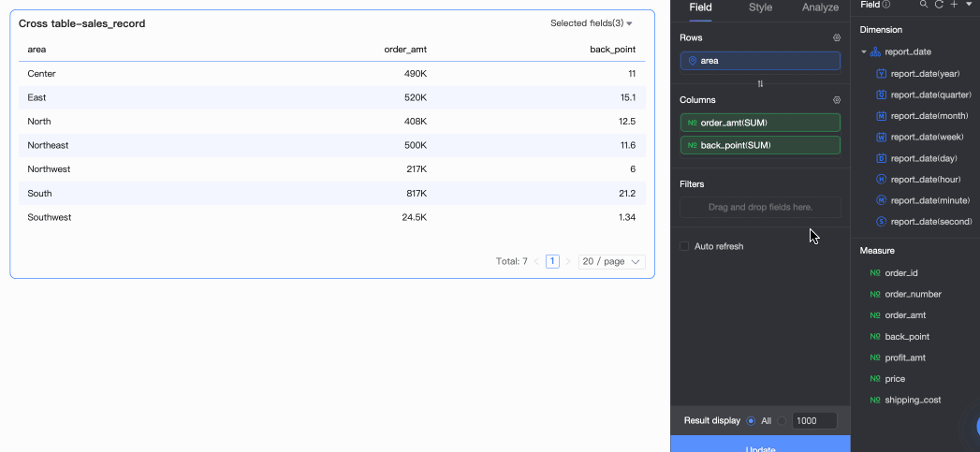This screenshot has width=980, height=452.
Task: Switch to the Style tab
Action: coord(761,7)
